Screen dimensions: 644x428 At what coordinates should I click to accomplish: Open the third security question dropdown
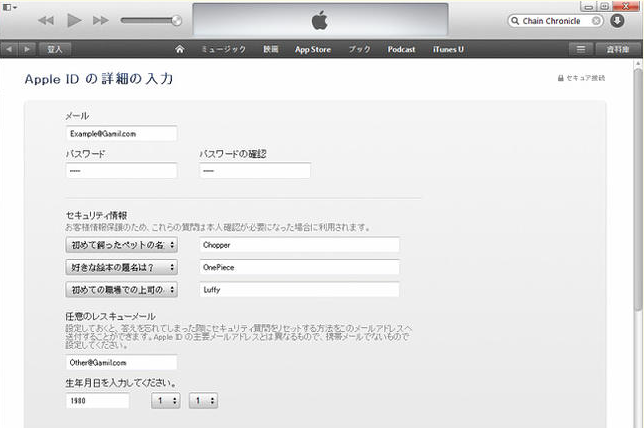point(121,290)
